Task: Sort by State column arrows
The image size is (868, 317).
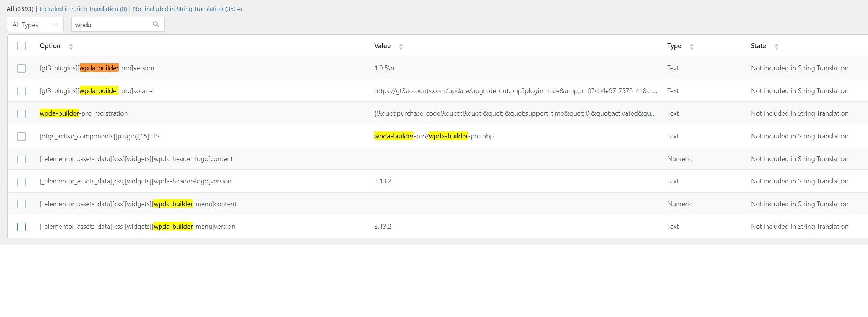Action: tap(776, 46)
